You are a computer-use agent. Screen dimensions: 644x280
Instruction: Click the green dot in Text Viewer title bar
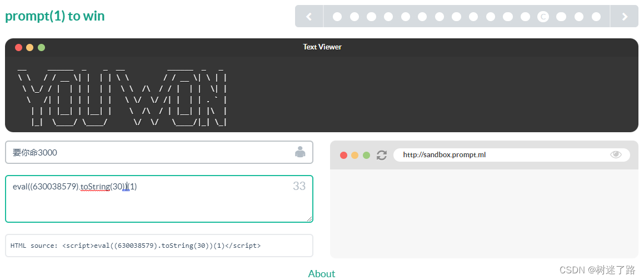pos(41,47)
